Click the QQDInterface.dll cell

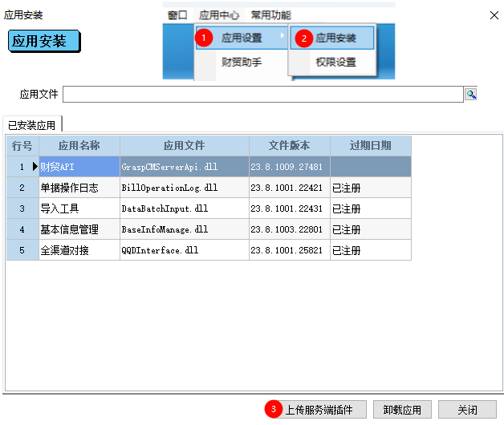(185, 250)
